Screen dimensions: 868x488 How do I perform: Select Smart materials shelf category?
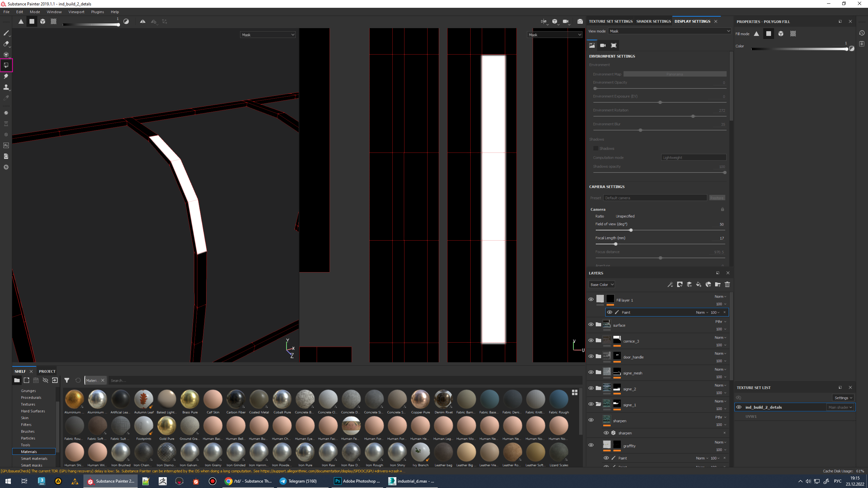[x=34, y=459]
